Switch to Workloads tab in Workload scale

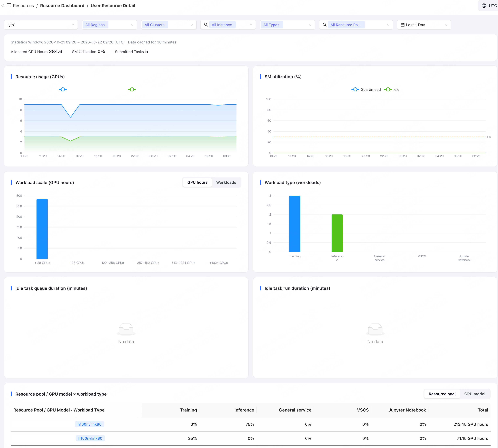coord(226,182)
